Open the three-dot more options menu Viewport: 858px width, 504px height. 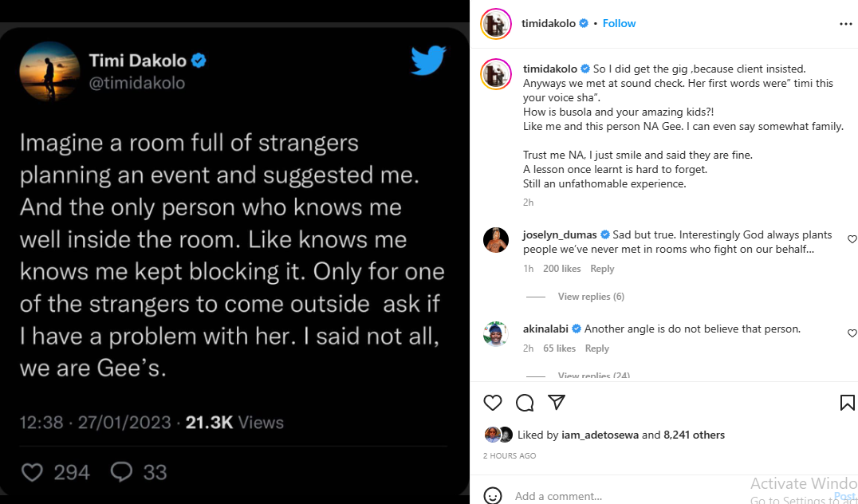[846, 24]
